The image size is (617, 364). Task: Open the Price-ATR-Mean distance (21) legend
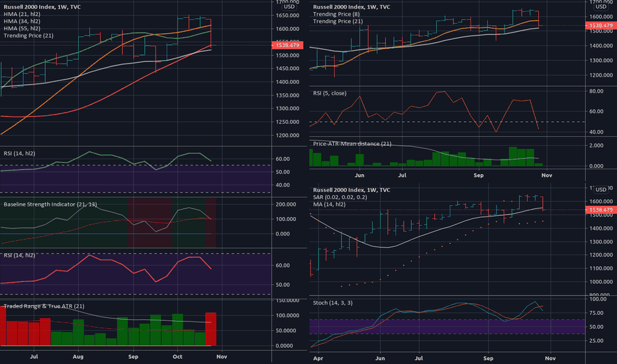click(x=352, y=144)
